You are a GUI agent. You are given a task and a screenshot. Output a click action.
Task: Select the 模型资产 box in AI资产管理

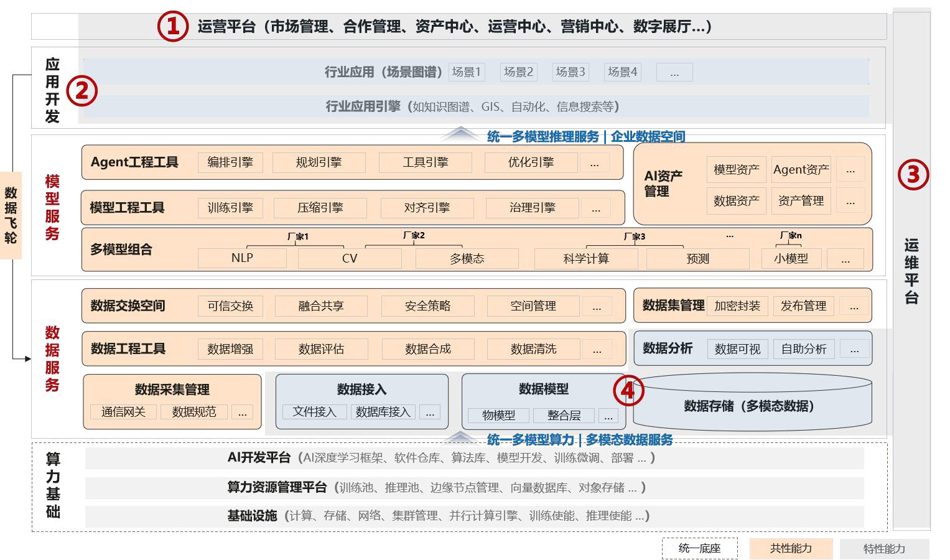(736, 170)
